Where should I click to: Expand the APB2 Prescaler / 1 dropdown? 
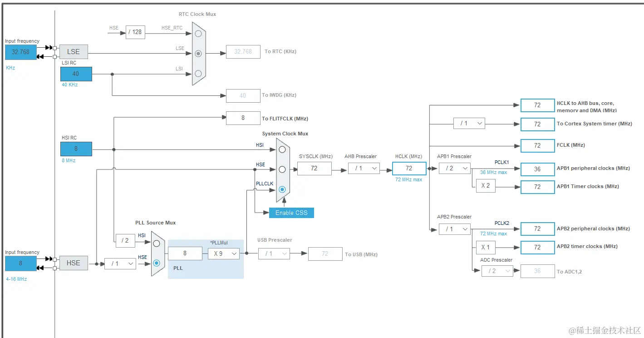455,229
